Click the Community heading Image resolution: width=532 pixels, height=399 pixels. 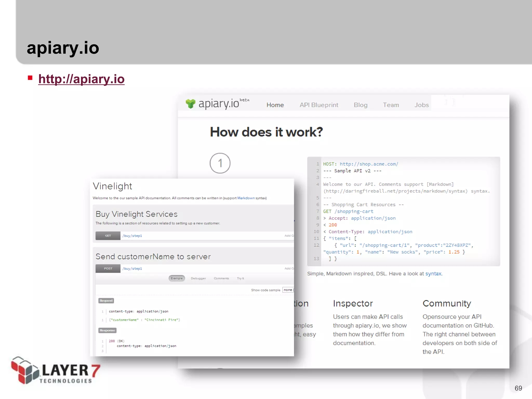[447, 303]
